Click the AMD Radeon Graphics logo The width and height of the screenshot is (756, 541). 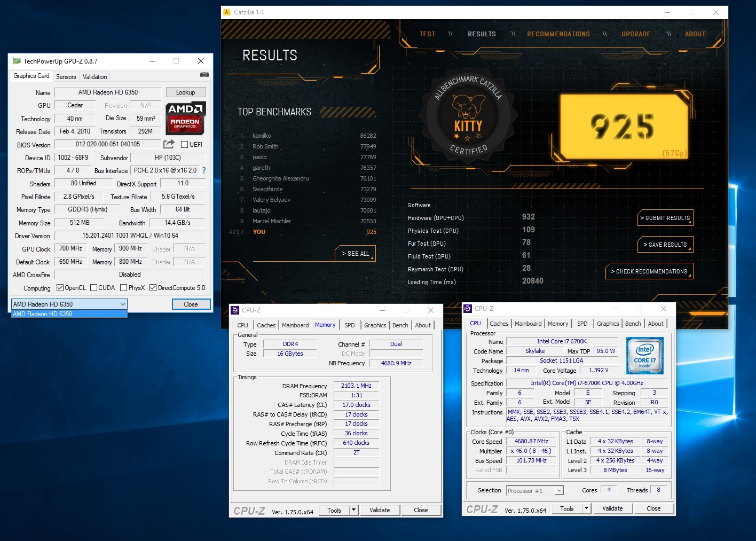click(x=185, y=117)
